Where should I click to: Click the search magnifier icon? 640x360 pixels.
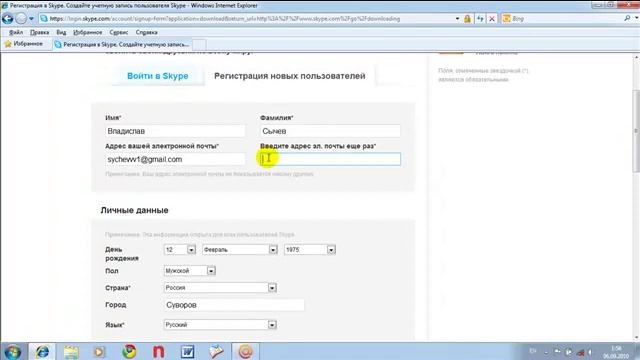click(627, 18)
